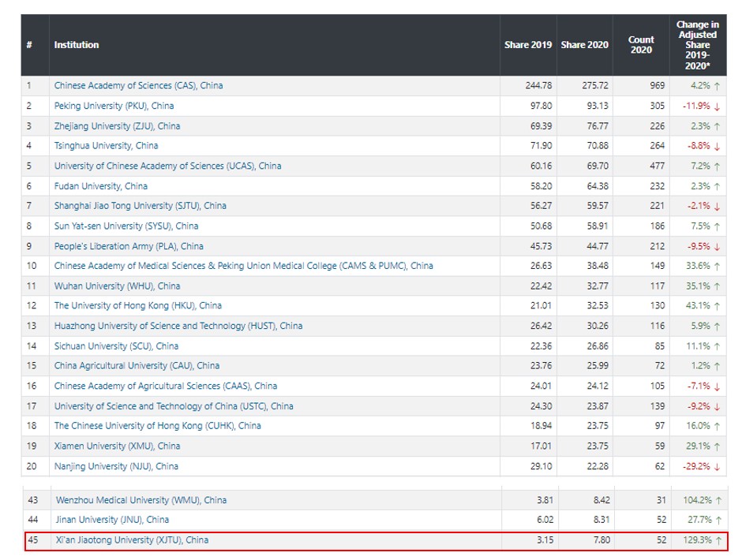Click the 33.6% change value
742x560 pixels.
coord(699,266)
